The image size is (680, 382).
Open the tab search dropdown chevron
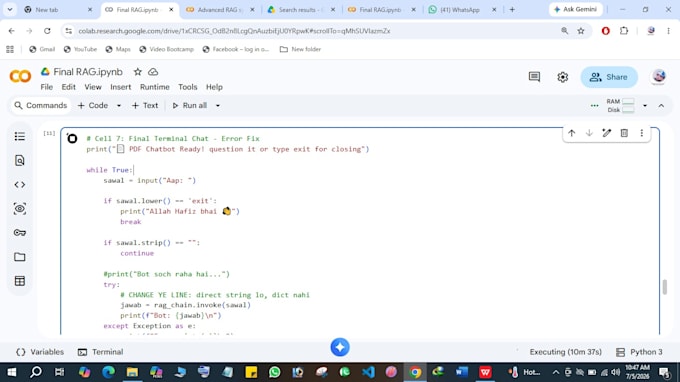pos(10,10)
